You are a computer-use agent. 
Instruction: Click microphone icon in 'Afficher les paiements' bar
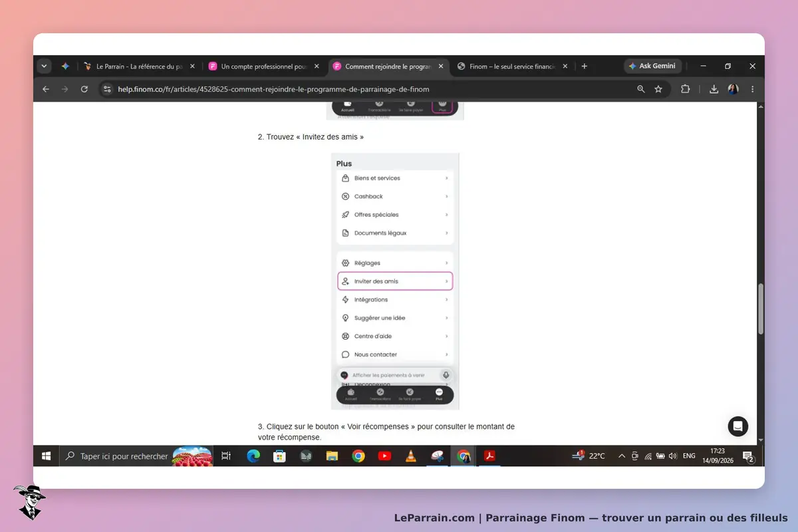tap(446, 375)
